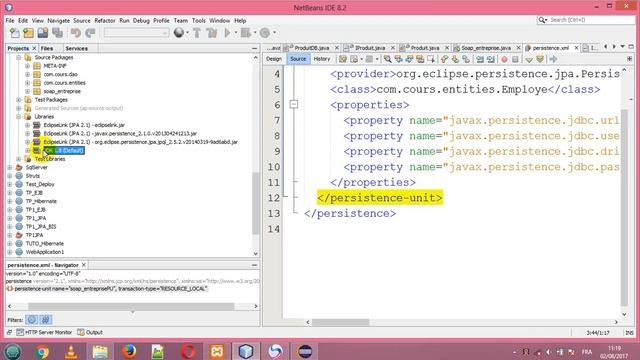Click the magnifier Find Selection editor icon
This screenshot has width=640, height=360.
(x=387, y=59)
